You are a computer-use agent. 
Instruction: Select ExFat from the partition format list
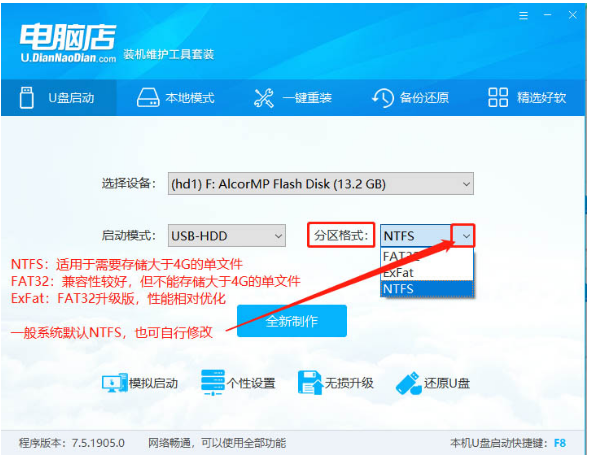click(x=427, y=272)
